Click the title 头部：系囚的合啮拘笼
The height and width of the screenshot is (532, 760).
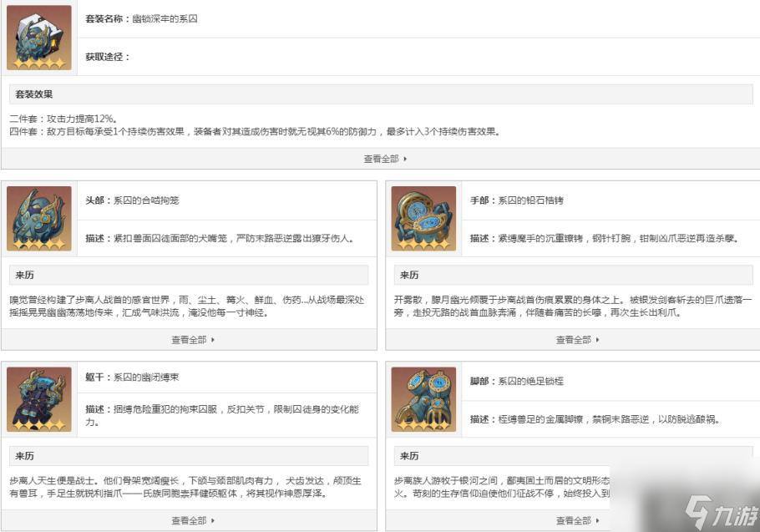(x=132, y=200)
